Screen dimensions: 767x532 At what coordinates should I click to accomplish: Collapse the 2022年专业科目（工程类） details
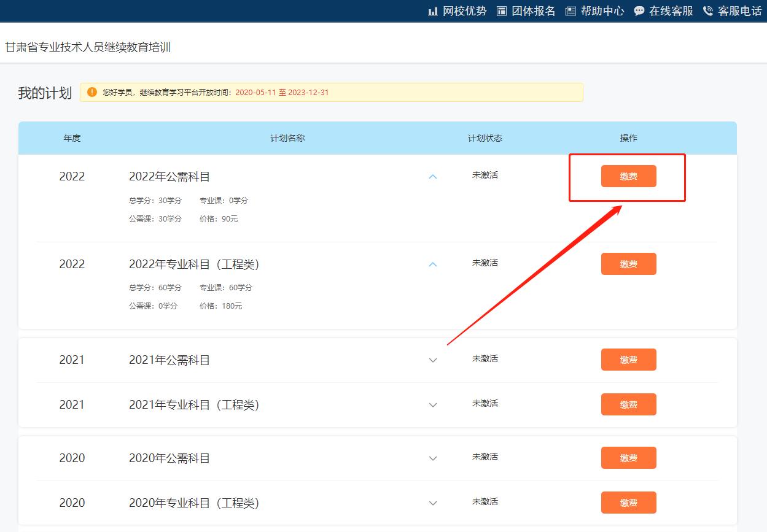[433, 264]
